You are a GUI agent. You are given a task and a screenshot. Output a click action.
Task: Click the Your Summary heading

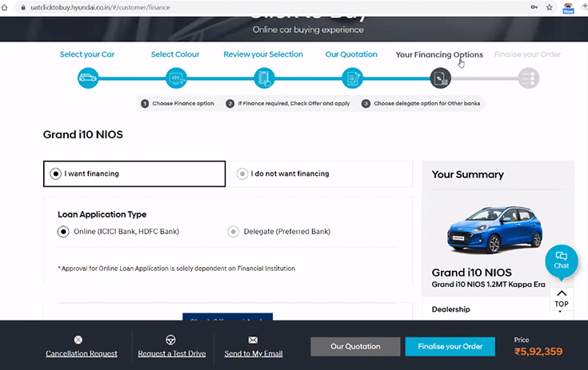coord(468,174)
